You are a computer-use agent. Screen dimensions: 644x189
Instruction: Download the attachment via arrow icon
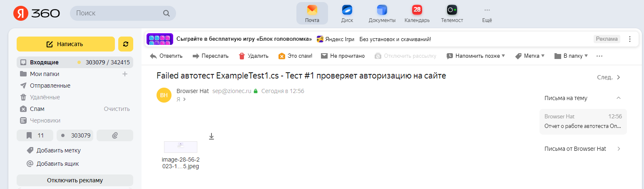(x=211, y=136)
